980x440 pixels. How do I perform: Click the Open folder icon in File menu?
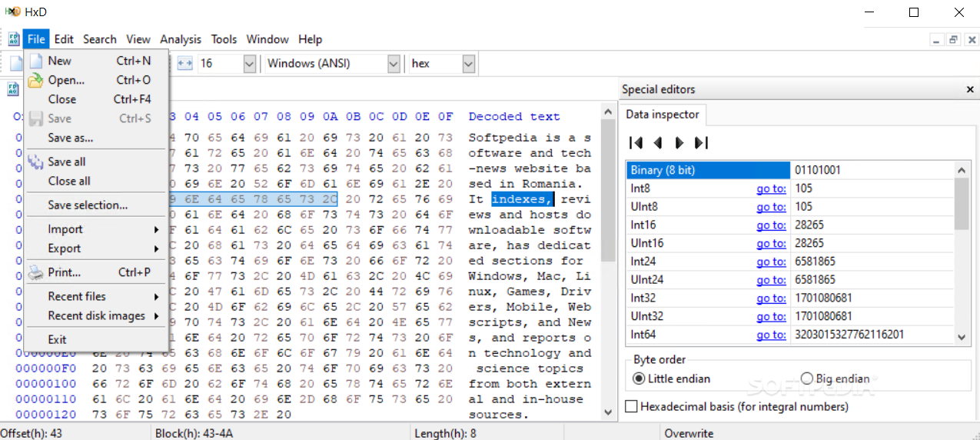pyautogui.click(x=35, y=80)
